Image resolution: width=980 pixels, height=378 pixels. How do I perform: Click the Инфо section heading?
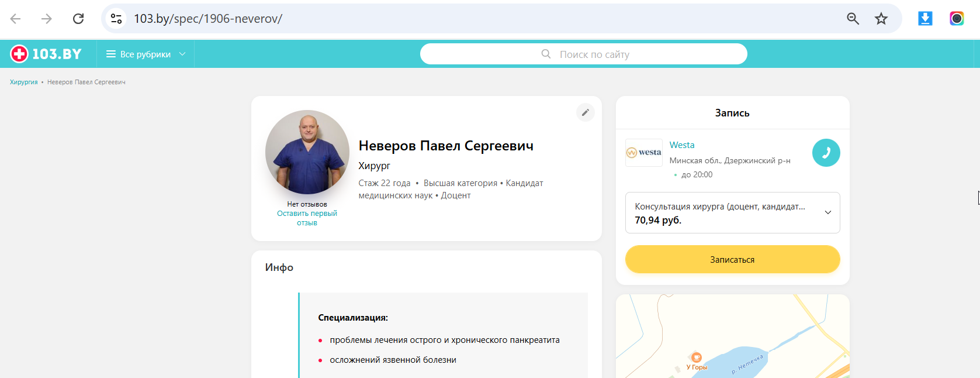[x=279, y=267]
